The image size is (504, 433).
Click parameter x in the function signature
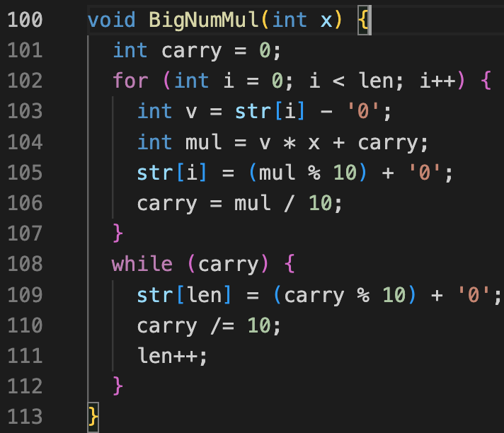point(326,20)
